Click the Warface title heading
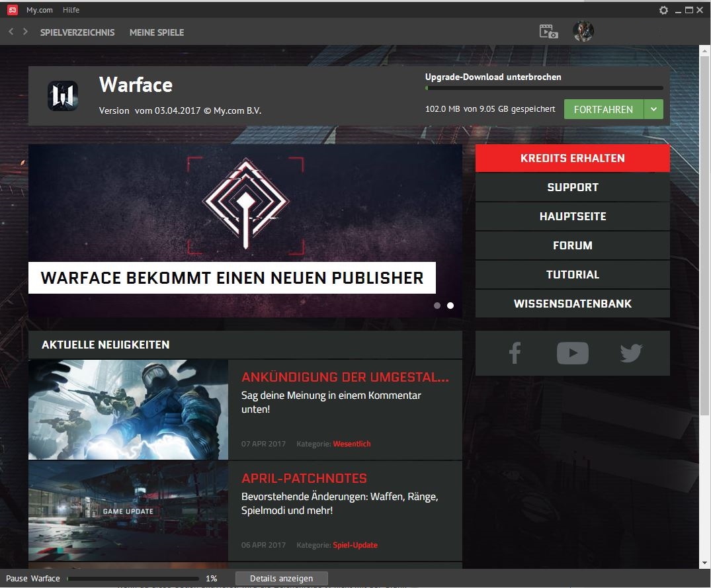This screenshot has width=711, height=588. tap(136, 85)
